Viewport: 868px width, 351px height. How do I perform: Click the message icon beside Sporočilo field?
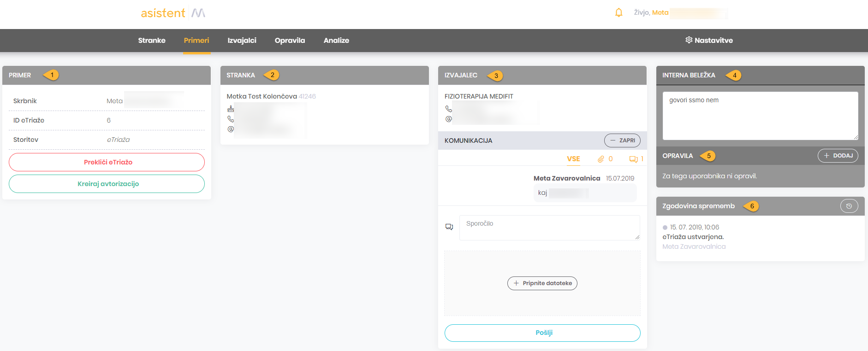(x=449, y=227)
